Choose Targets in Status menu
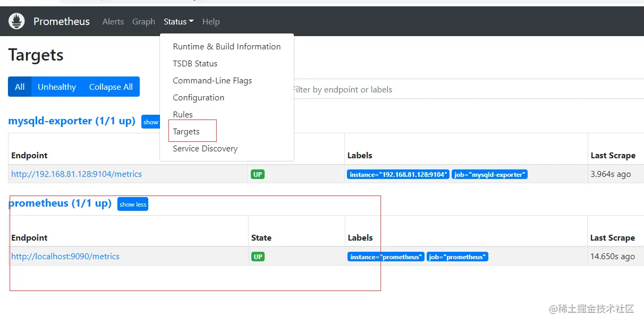 click(x=227, y=132)
